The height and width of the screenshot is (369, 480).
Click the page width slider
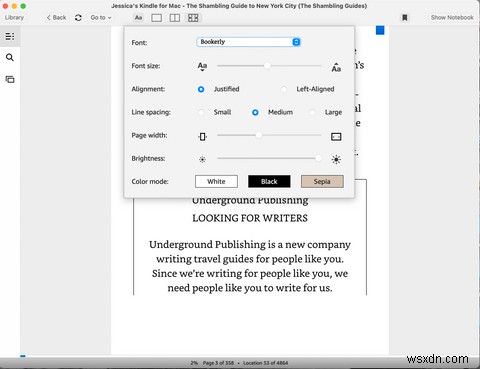point(269,135)
